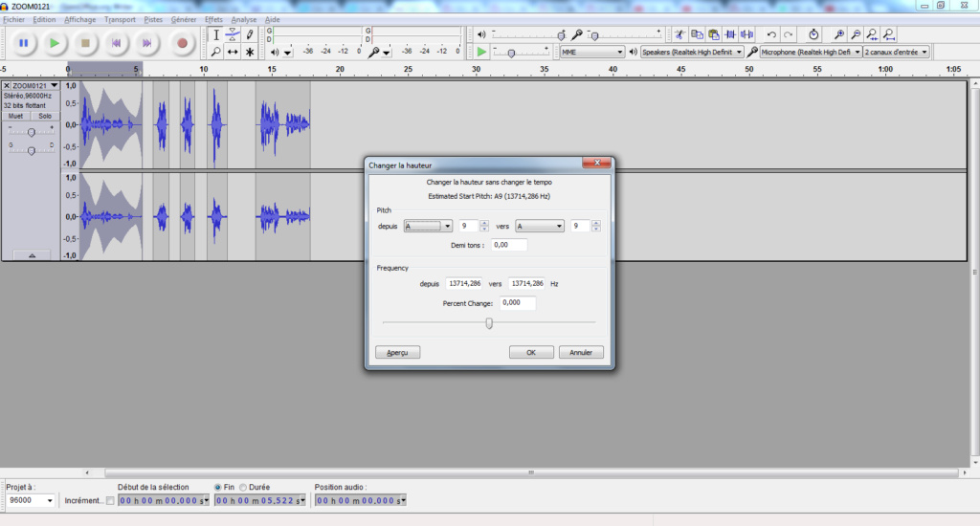Image resolution: width=980 pixels, height=526 pixels.
Task: Open the Analyse menu
Action: (244, 19)
